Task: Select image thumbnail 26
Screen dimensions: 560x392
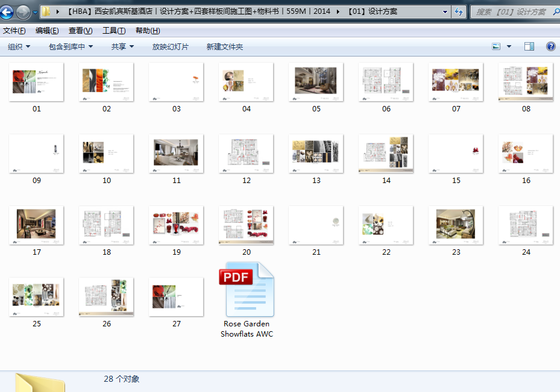Action: pos(106,297)
